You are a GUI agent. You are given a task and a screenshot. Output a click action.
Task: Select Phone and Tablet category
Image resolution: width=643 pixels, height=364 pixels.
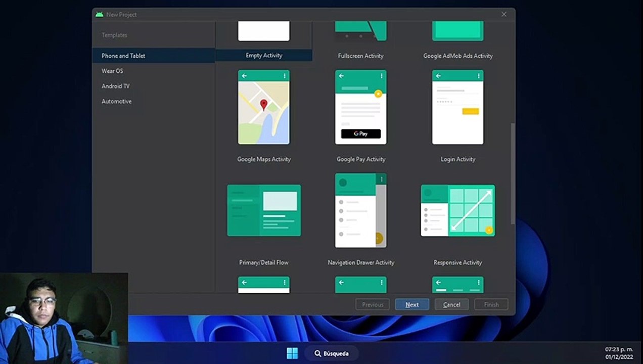click(x=154, y=56)
